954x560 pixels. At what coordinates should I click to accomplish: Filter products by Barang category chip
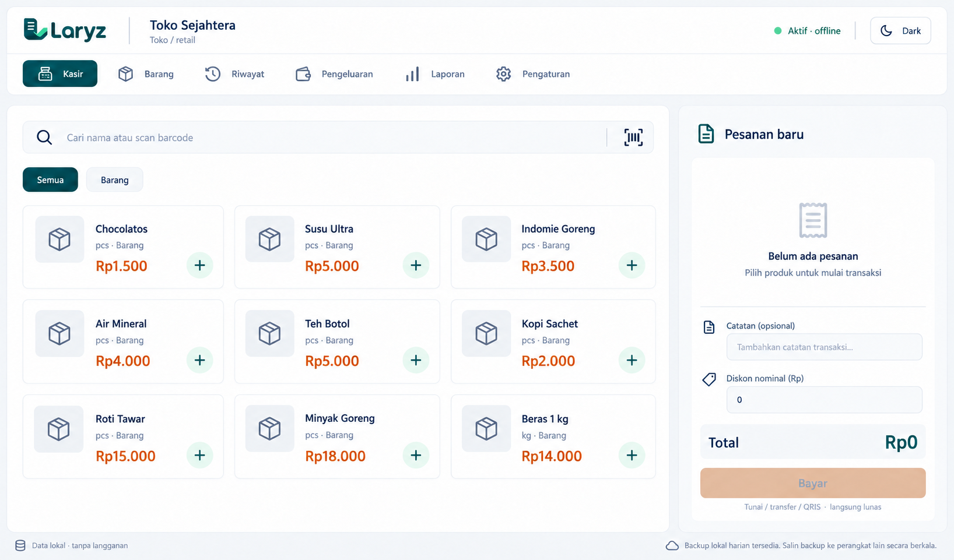pos(114,179)
